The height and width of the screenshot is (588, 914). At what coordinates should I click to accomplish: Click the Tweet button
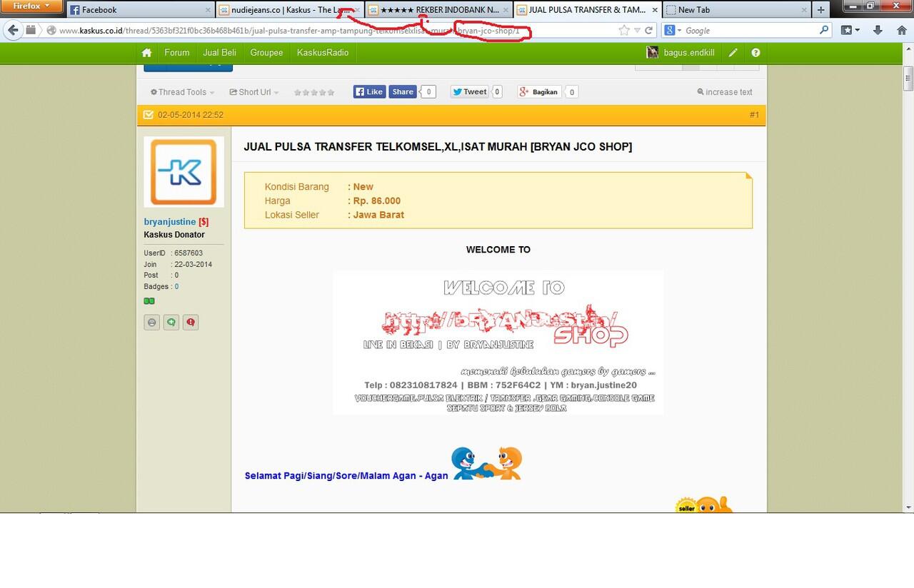coord(469,91)
